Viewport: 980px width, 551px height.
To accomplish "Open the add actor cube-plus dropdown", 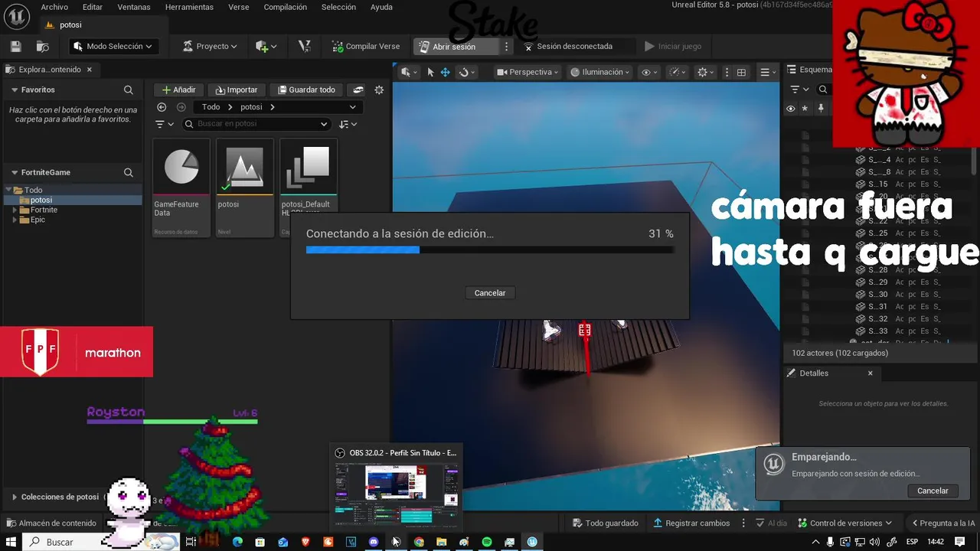I will point(266,47).
